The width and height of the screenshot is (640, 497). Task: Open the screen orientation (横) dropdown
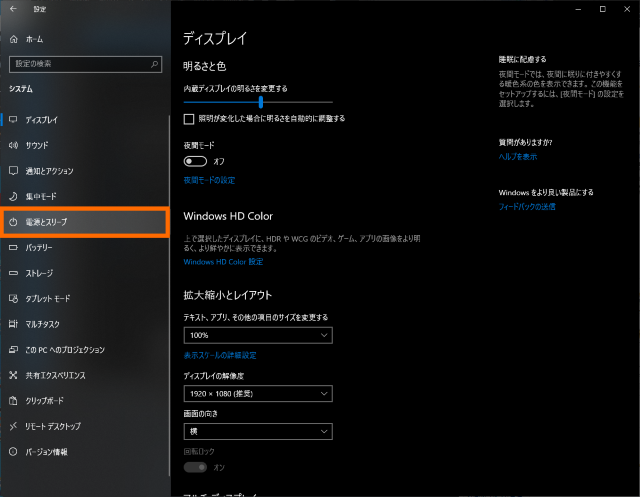pos(258,431)
